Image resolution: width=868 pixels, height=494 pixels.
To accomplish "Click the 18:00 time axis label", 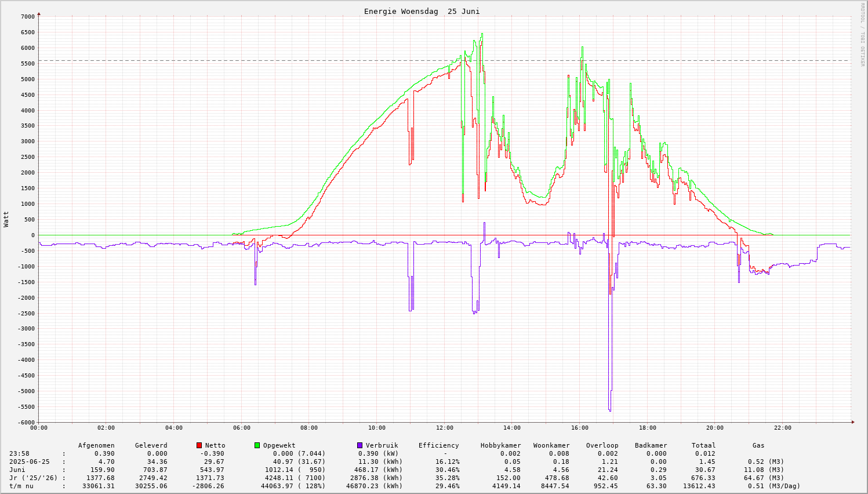I will click(x=647, y=428).
